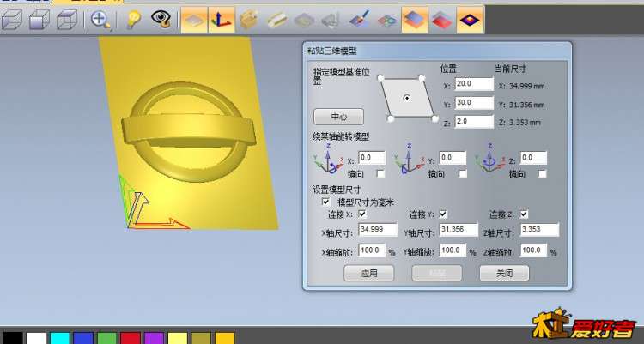This screenshot has width=644, height=344.
Task: Pick the blue colour swatch
Action: pyautogui.click(x=83, y=338)
